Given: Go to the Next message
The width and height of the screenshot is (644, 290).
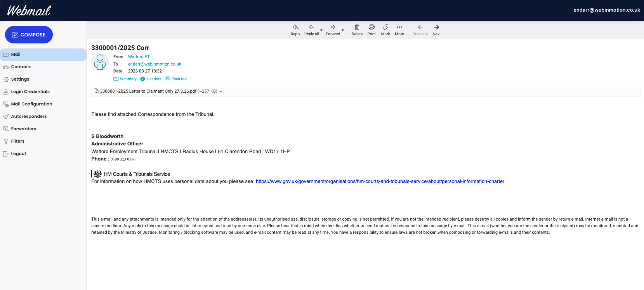Looking at the screenshot, I should (x=437, y=30).
